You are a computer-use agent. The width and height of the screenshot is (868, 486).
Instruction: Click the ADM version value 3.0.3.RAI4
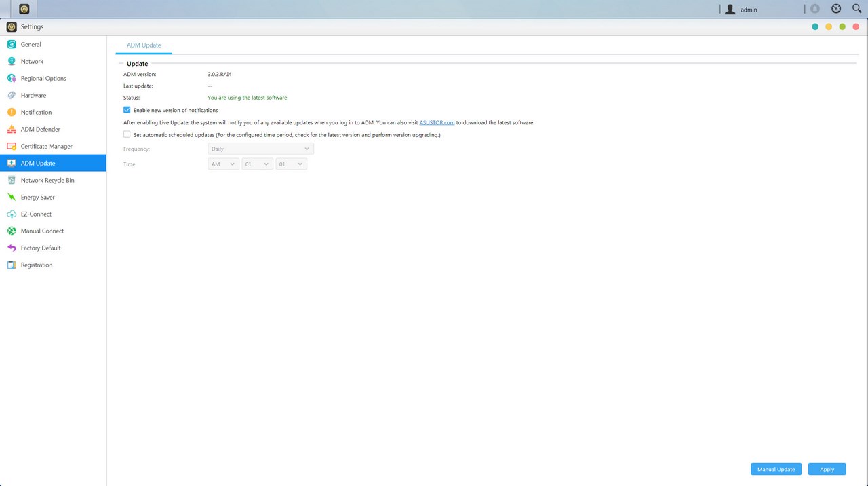click(x=220, y=74)
